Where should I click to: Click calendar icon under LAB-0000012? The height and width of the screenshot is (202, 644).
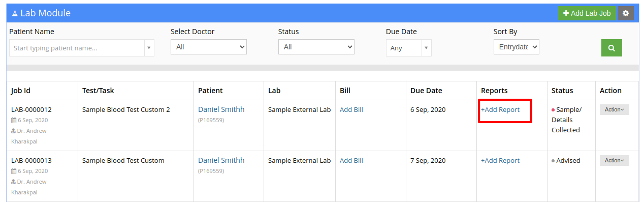pos(14,121)
